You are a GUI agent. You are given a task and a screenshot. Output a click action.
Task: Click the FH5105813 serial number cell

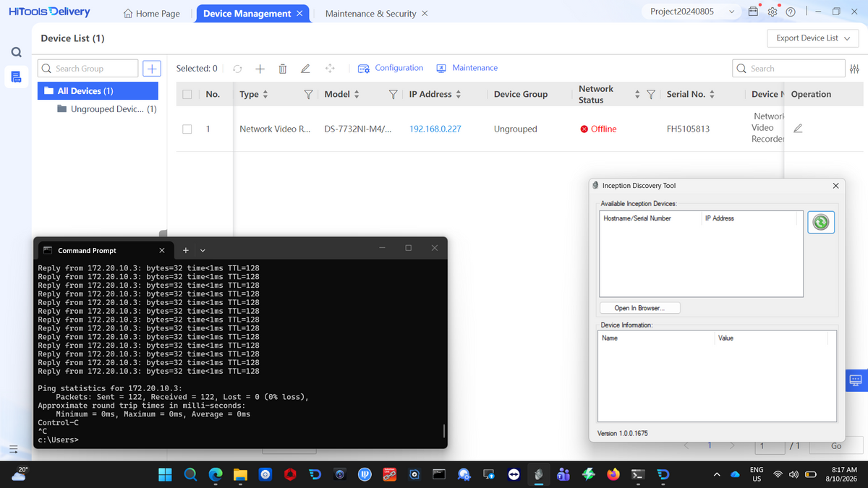pos(688,129)
